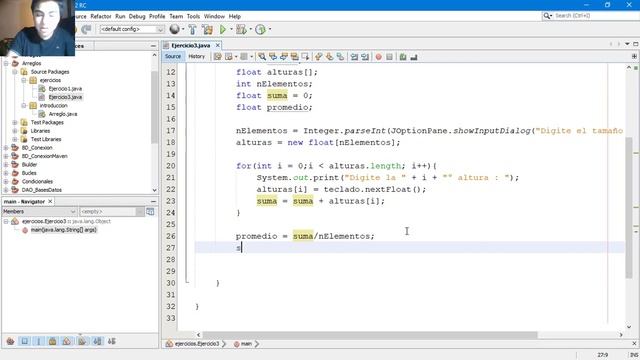Viewport: 640px width, 360px height.
Task: Toggle Show Inherited Members in Navigator
Action: tap(11, 341)
